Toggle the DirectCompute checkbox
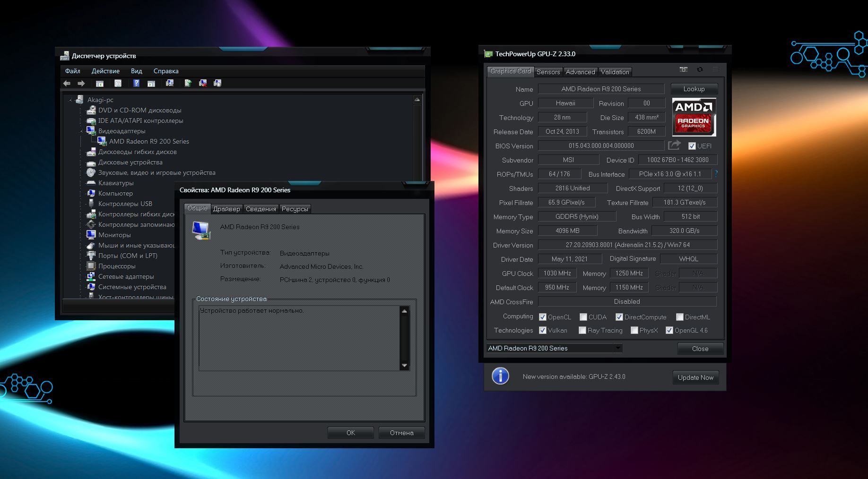 coord(619,317)
